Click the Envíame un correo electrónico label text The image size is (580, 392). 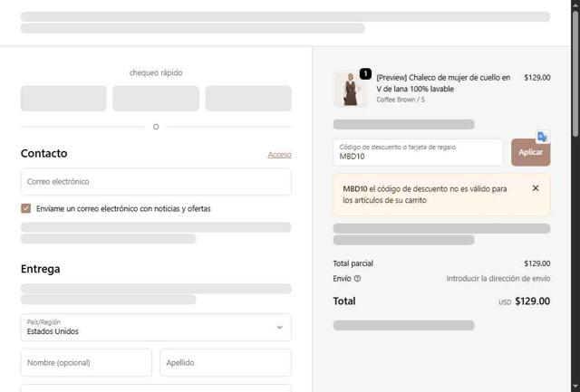tap(123, 209)
